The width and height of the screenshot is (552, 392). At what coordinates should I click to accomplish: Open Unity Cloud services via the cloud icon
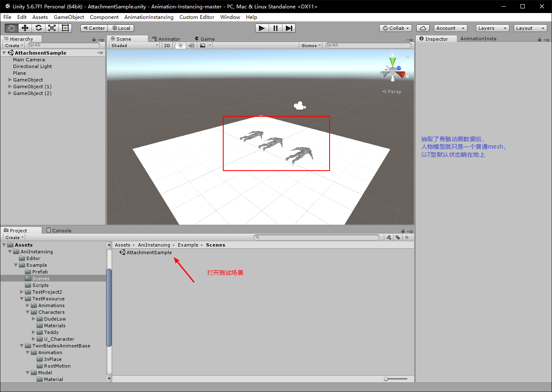(423, 28)
